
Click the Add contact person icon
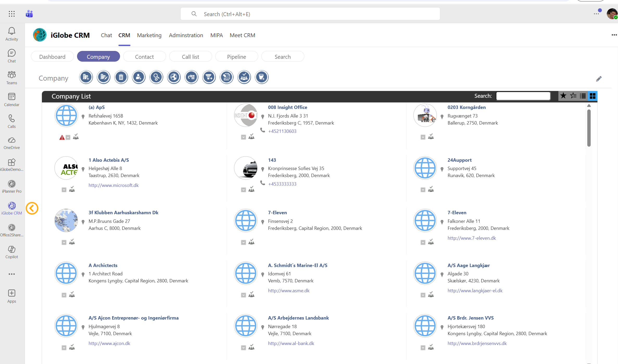point(138,77)
